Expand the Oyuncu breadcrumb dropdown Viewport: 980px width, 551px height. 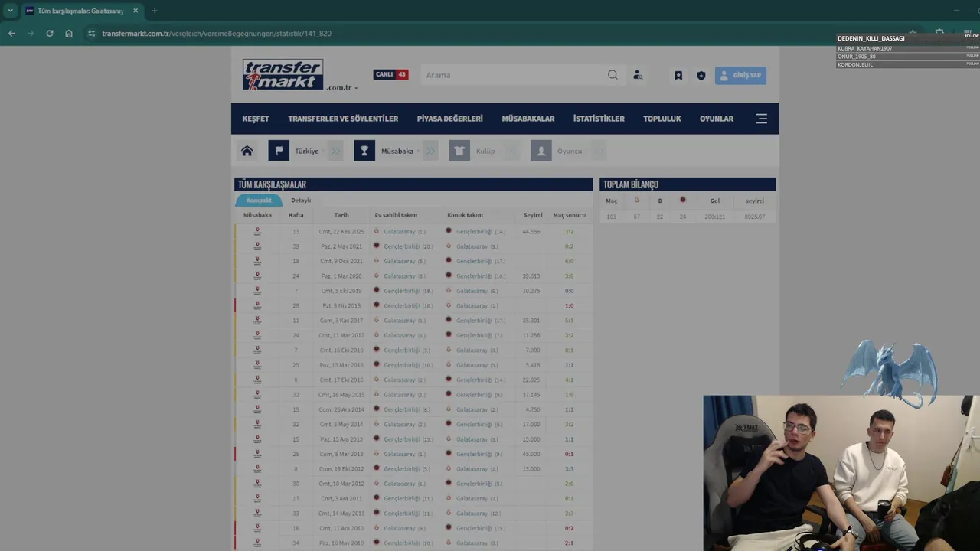click(x=586, y=152)
